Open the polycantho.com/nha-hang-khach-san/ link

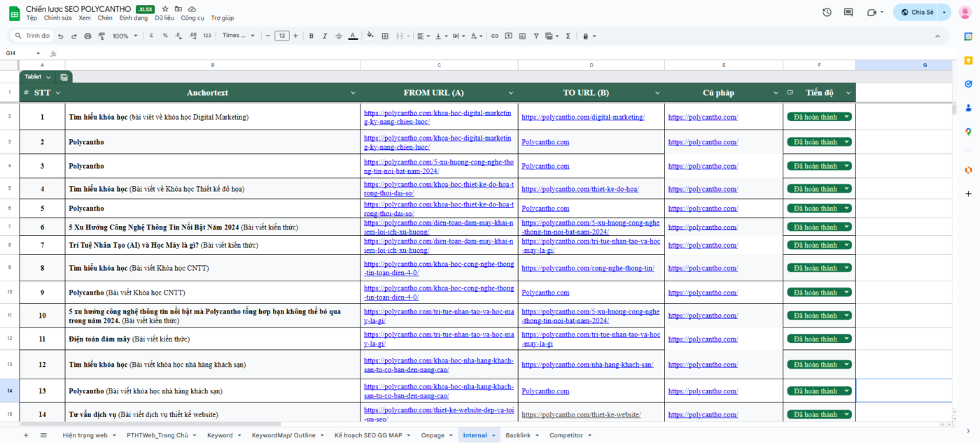(x=587, y=365)
